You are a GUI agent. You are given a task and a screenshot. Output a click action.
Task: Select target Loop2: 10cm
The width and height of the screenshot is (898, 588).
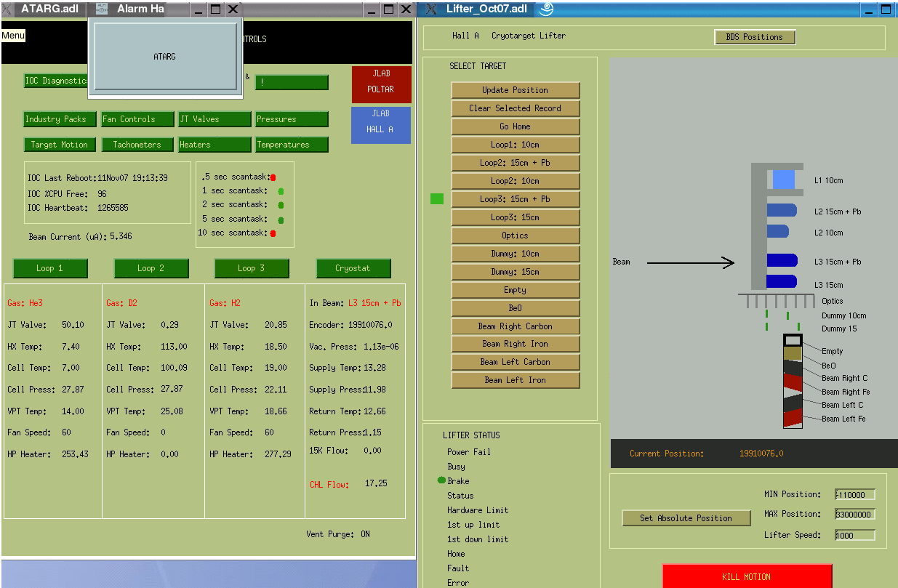tap(516, 181)
